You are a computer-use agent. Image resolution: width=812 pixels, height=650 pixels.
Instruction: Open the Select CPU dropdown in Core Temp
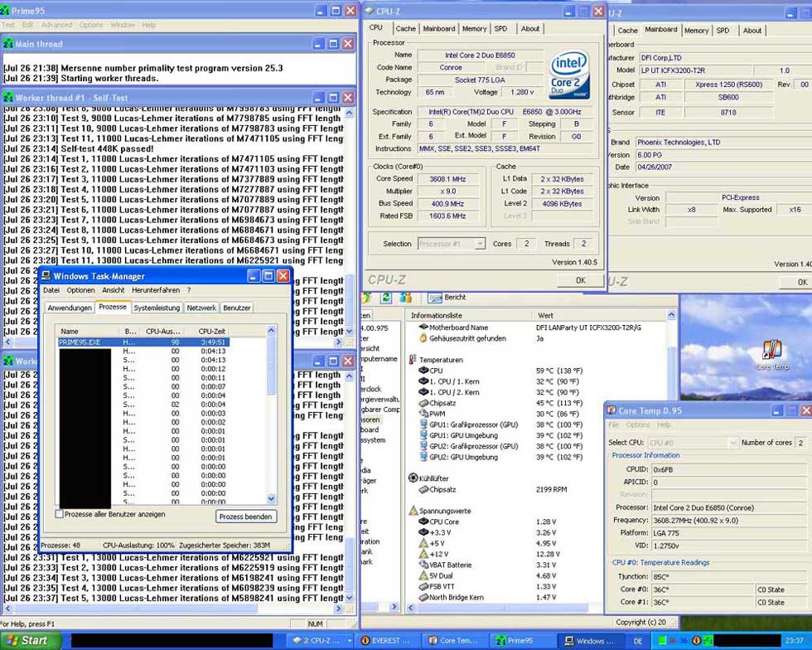click(x=732, y=443)
